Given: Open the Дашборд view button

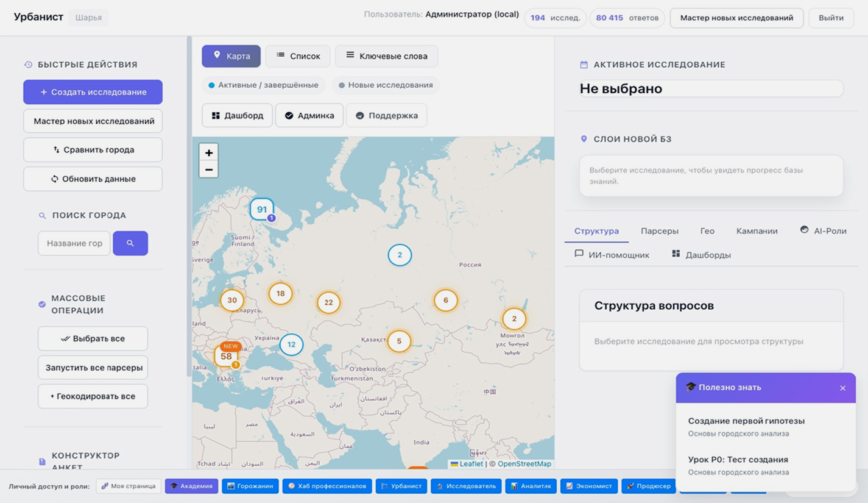Looking at the screenshot, I should pos(238,115).
